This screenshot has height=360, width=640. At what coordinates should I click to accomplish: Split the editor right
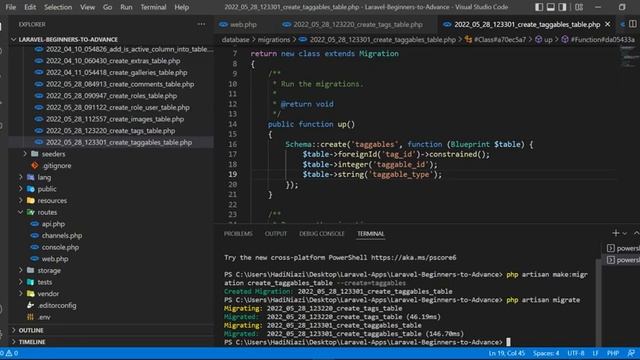(x=633, y=24)
